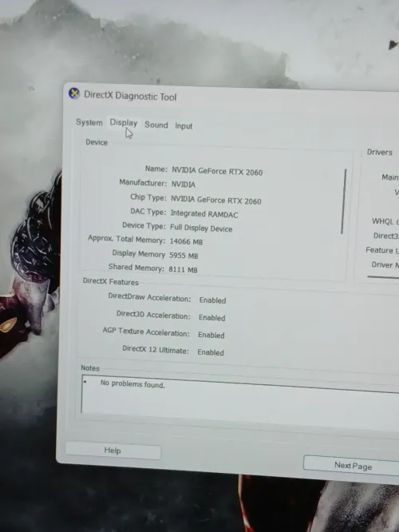This screenshot has width=399, height=532.
Task: Click the Help button
Action: pos(113,451)
